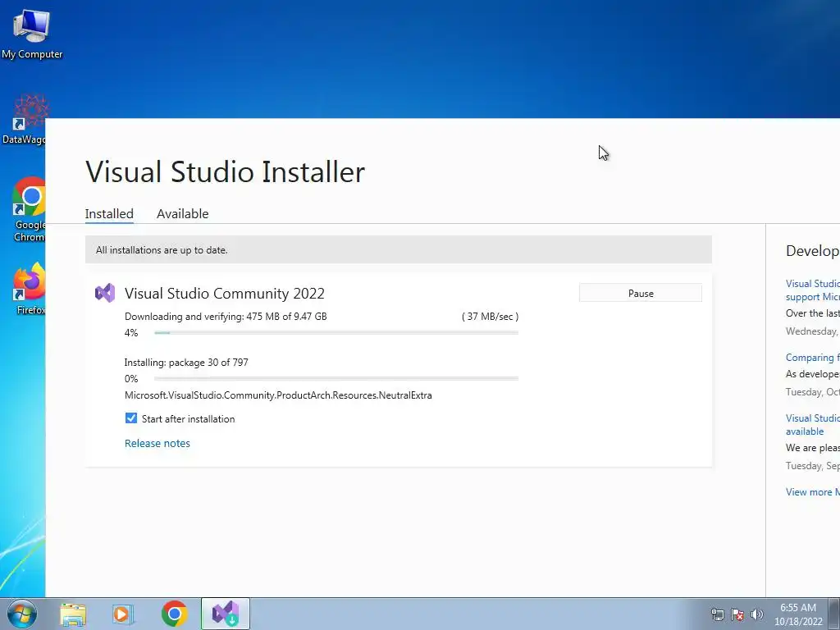The image size is (840, 630).
Task: Click the 'Visual Studio Installer' heading
Action: (x=225, y=172)
